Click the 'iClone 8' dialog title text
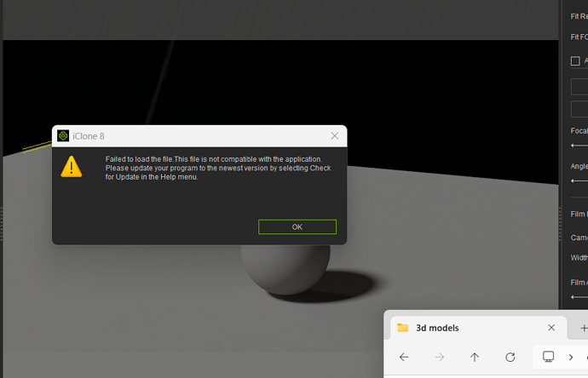 (x=89, y=136)
